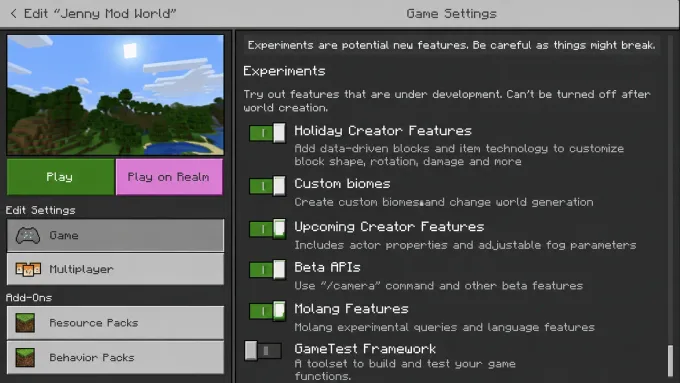The width and height of the screenshot is (680, 383).
Task: Click "A toolset to build and test" description
Action: point(405,370)
